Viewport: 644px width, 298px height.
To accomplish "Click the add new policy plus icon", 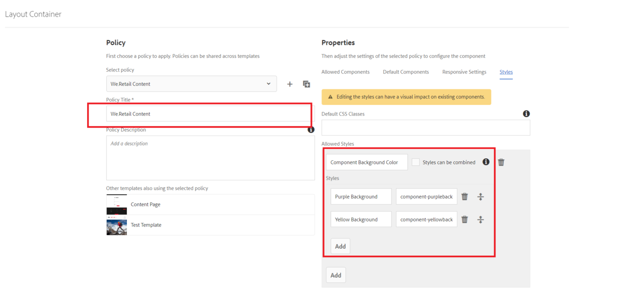I will 289,84.
